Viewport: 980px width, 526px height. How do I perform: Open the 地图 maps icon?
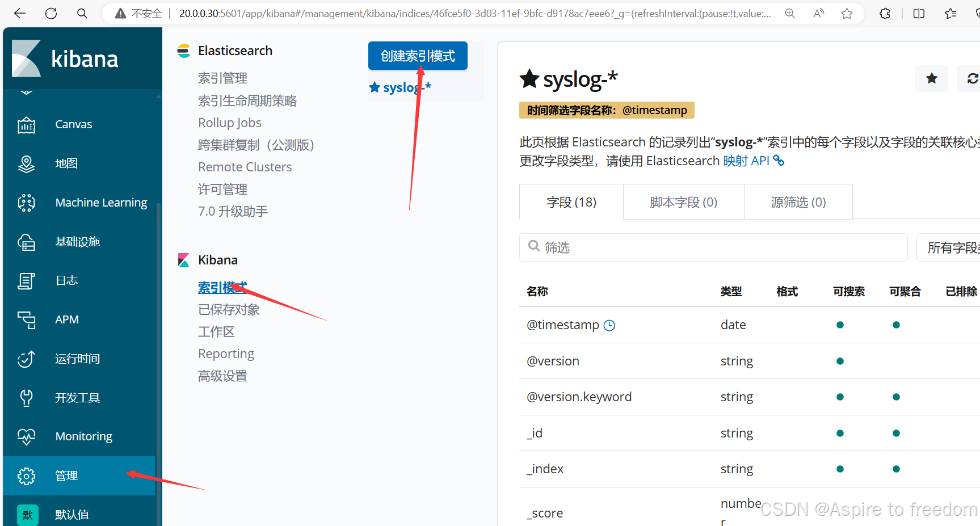(26, 163)
